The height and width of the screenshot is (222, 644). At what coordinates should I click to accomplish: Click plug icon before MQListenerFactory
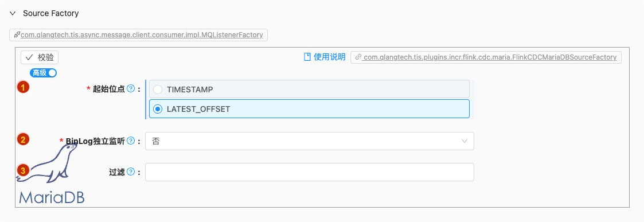[x=17, y=35]
